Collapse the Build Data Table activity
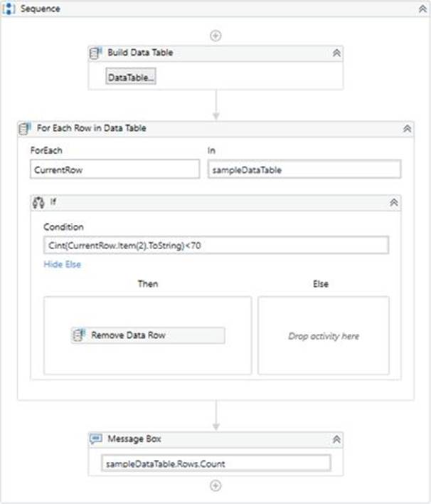 [336, 53]
